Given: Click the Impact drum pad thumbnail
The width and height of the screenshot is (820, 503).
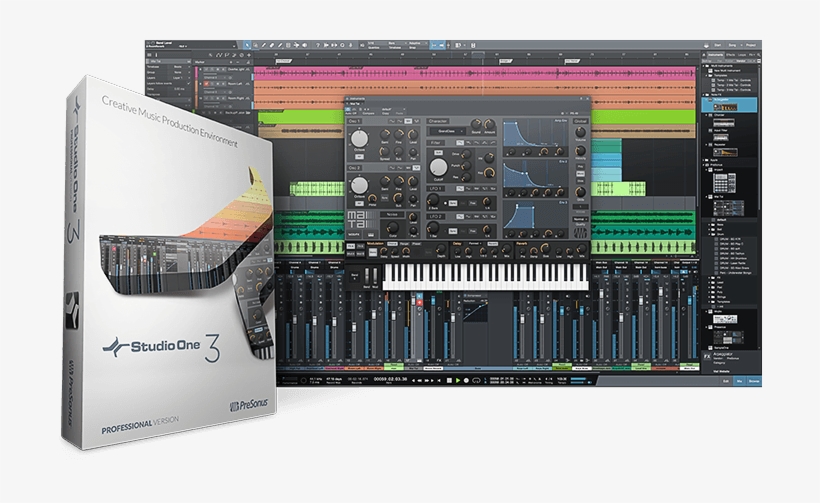Looking at the screenshot, I should coord(724,183).
